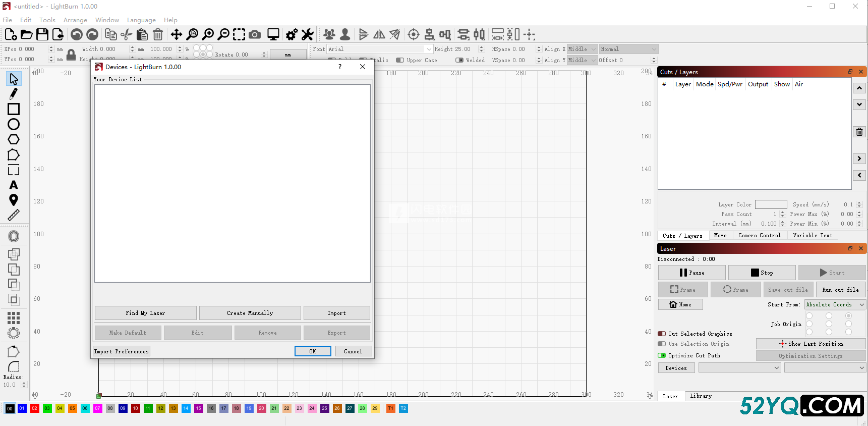
Task: Select the Ellipse tool
Action: coord(14,124)
